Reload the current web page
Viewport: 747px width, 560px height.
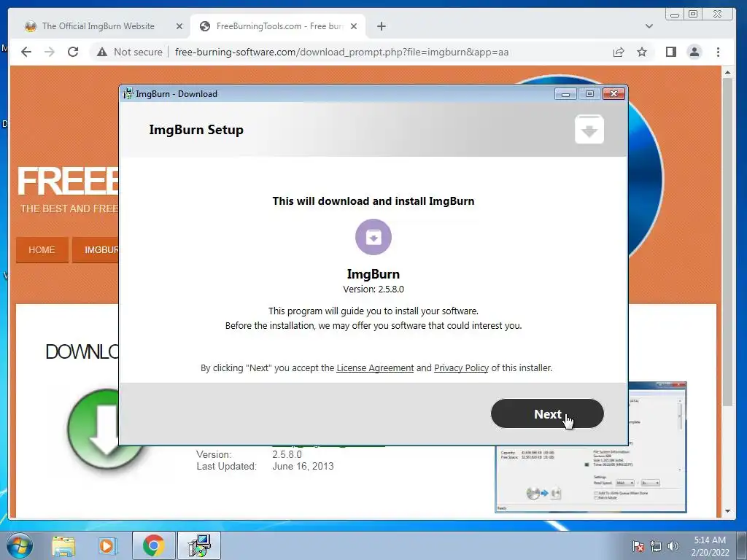[x=73, y=52]
